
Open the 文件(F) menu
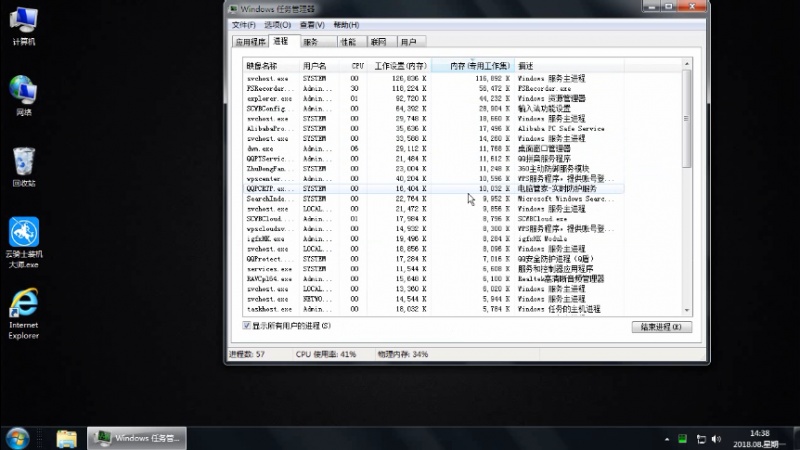[x=243, y=25]
